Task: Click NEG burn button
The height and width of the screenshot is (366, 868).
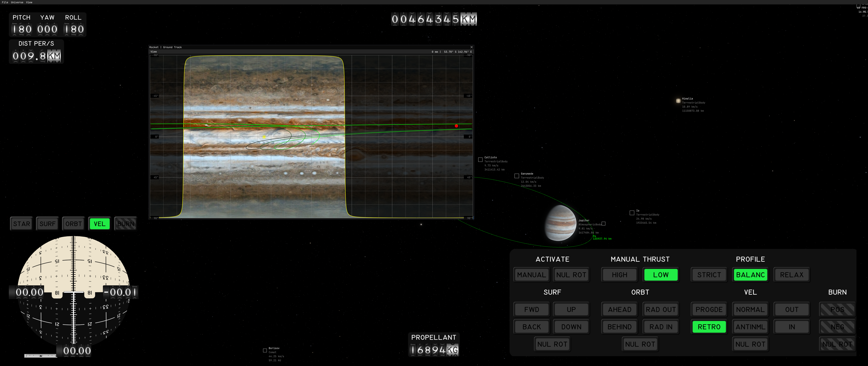Action: click(837, 327)
